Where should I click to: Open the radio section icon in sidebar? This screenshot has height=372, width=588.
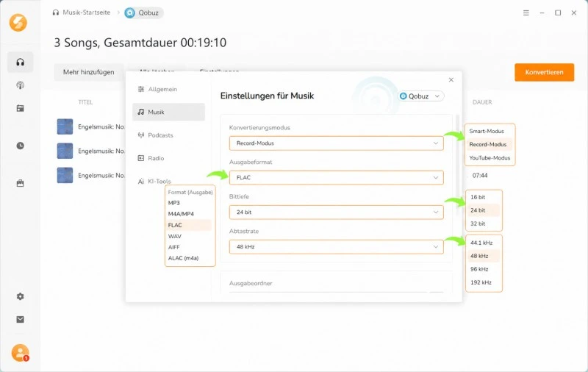coord(21,108)
